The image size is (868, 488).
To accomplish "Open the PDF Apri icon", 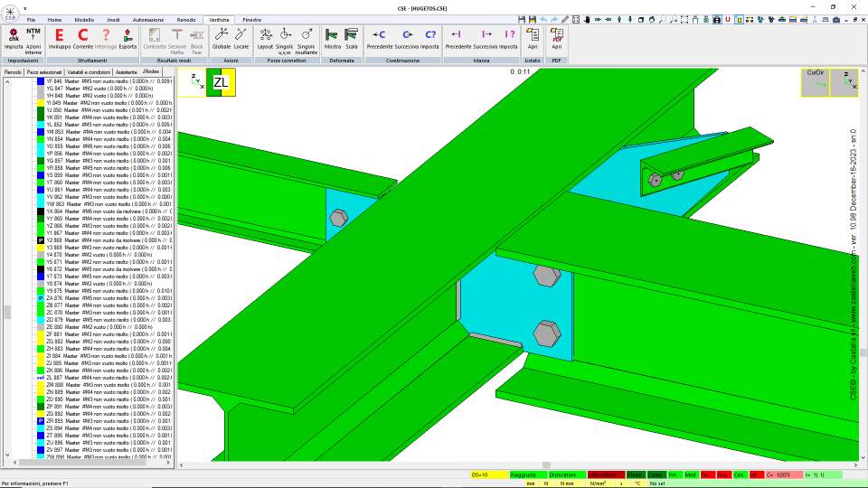I will pos(556,39).
